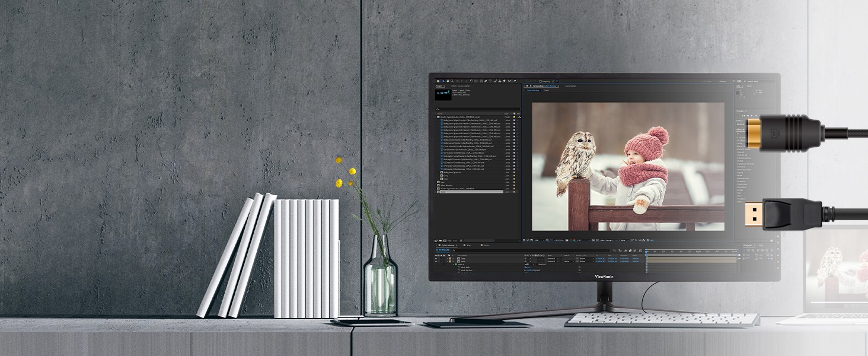The width and height of the screenshot is (868, 356).
Task: Click the snapshot camera icon below the viewer
Action: (x=566, y=240)
